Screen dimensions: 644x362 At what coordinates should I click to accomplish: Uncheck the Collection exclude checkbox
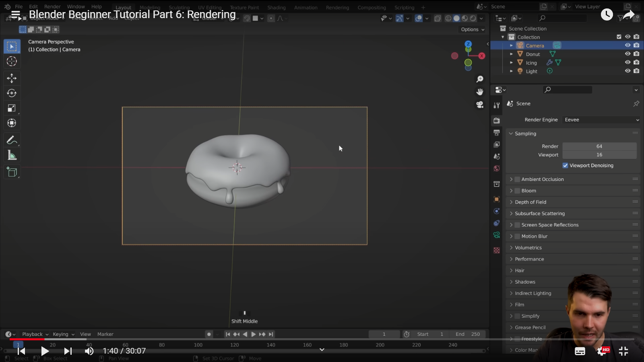[x=619, y=37]
